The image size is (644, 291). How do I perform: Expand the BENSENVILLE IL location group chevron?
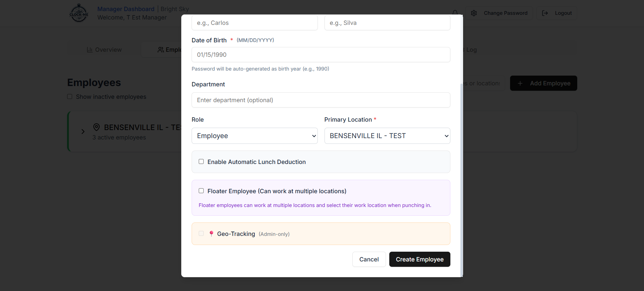(x=83, y=132)
